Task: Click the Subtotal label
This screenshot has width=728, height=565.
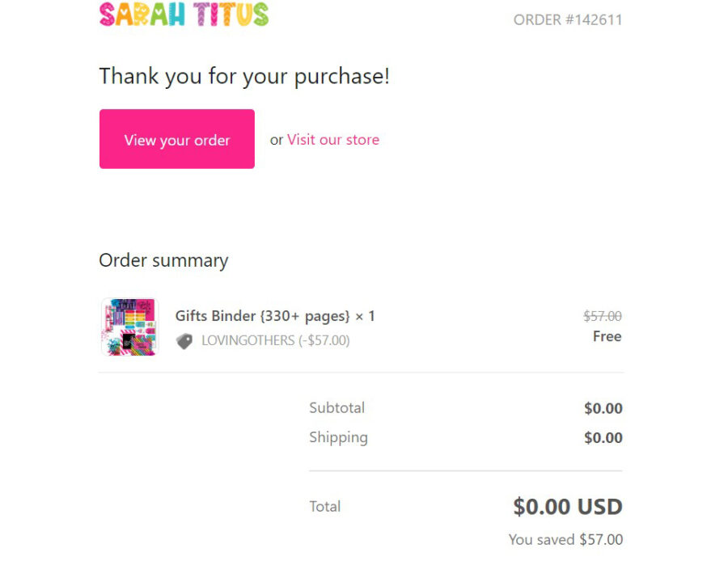Action: [336, 408]
